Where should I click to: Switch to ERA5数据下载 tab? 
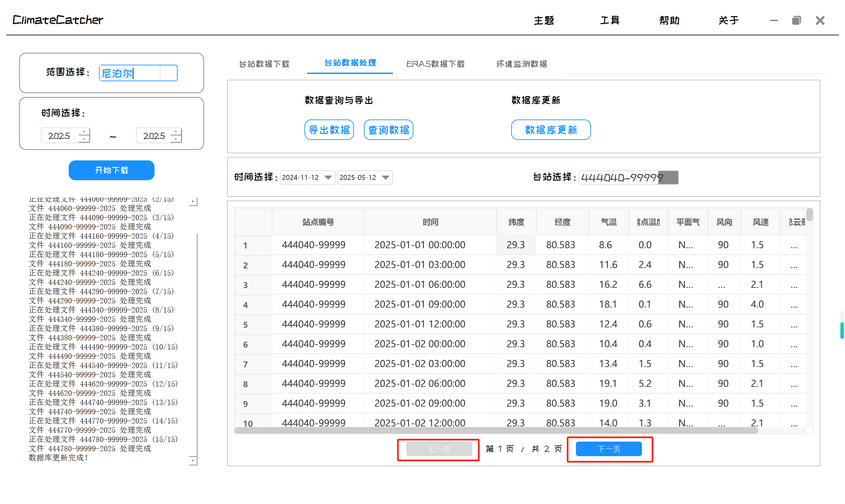[x=435, y=64]
